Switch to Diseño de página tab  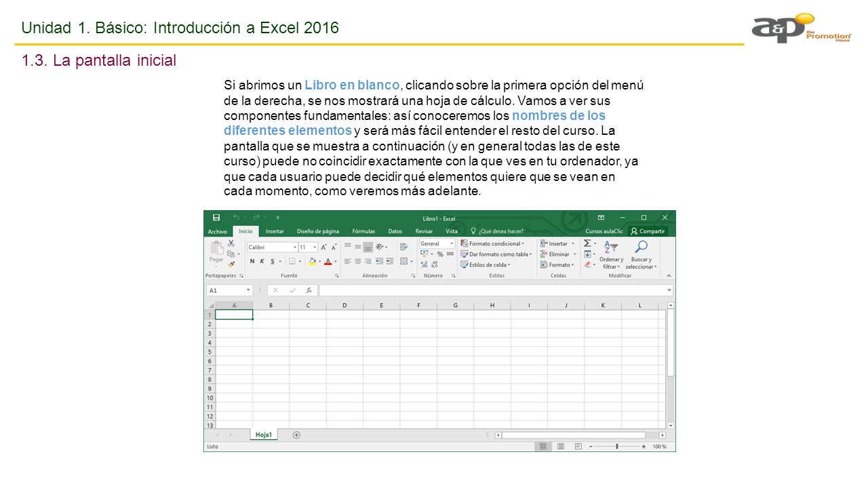click(317, 231)
